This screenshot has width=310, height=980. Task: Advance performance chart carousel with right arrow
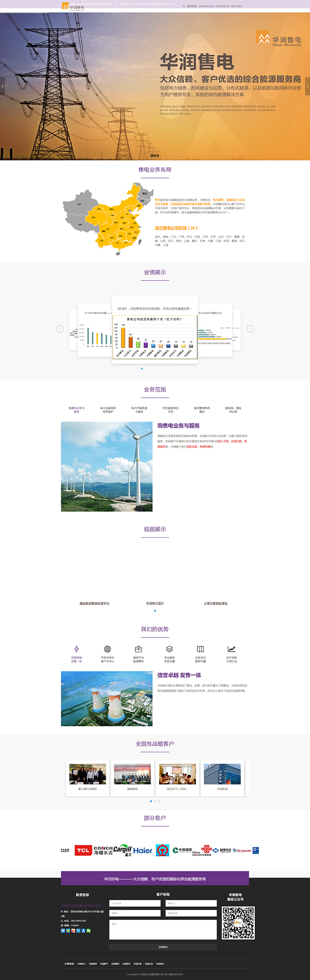coord(250,329)
